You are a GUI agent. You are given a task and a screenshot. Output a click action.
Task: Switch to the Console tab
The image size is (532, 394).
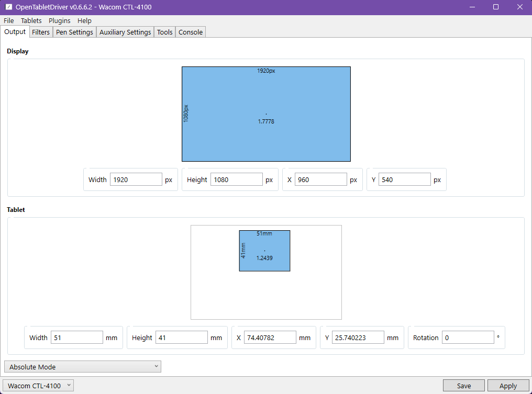(x=191, y=32)
